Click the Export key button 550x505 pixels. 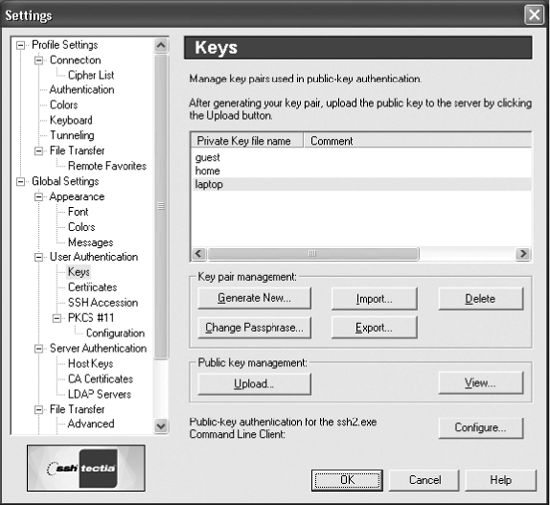tap(374, 328)
